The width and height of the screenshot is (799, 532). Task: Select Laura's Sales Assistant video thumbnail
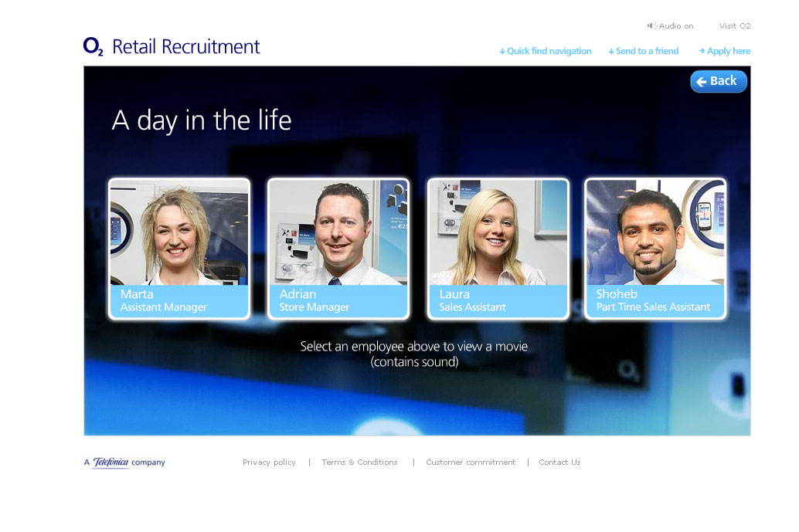point(498,249)
